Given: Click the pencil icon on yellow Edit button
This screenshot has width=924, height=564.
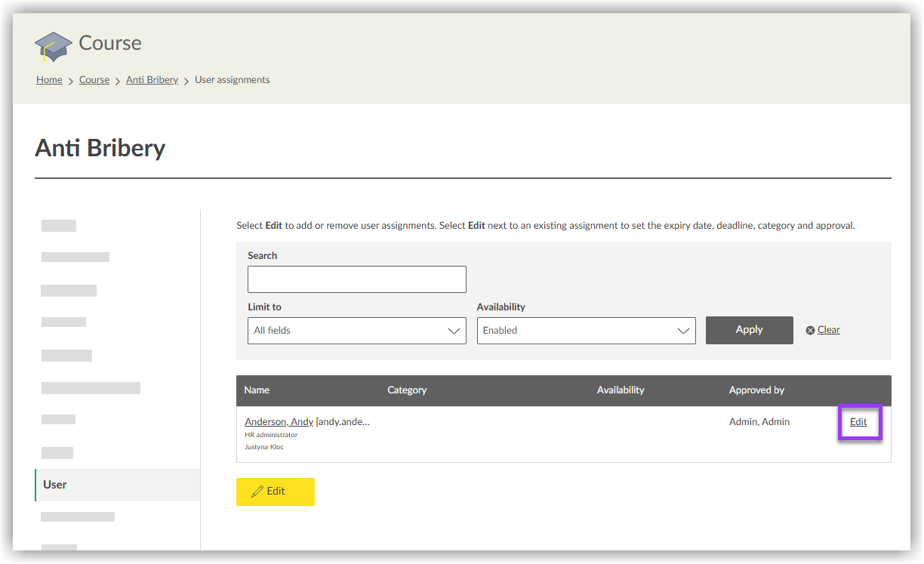Looking at the screenshot, I should pyautogui.click(x=257, y=492).
